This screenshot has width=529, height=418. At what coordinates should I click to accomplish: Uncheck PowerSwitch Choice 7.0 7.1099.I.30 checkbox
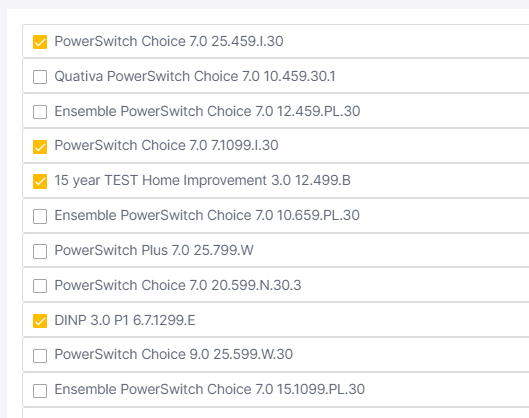[40, 147]
